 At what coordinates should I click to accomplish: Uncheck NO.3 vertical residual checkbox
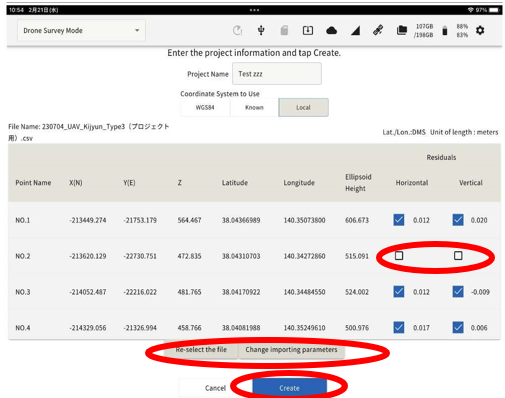[458, 292]
